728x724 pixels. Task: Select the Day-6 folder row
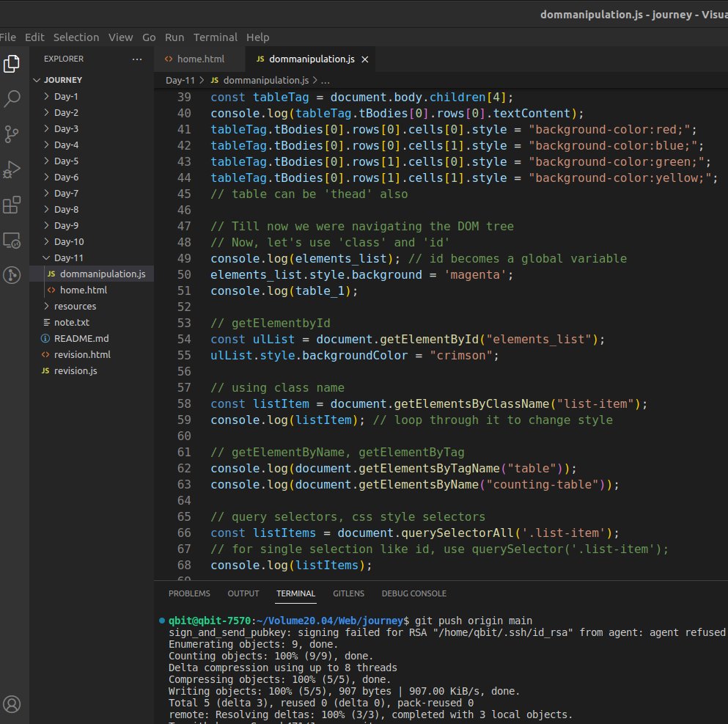[x=92, y=177]
